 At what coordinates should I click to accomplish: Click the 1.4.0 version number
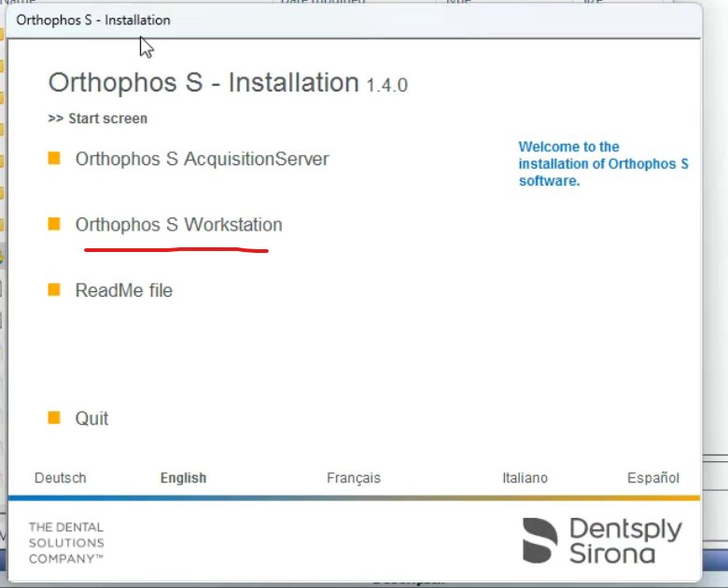[x=386, y=86]
